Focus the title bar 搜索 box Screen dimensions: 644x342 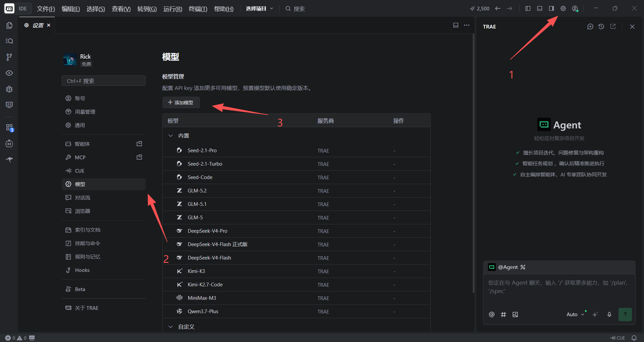pyautogui.click(x=295, y=9)
